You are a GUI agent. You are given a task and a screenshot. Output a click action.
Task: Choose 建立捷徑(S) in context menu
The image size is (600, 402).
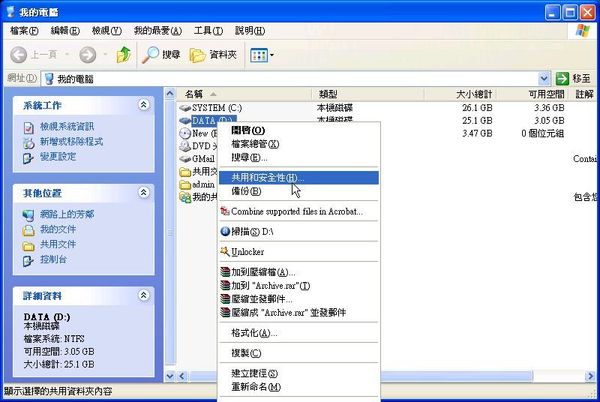tap(299, 373)
